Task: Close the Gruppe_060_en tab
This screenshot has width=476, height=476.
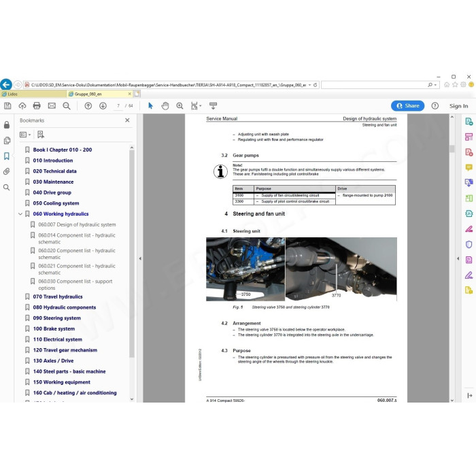Action: [x=130, y=94]
